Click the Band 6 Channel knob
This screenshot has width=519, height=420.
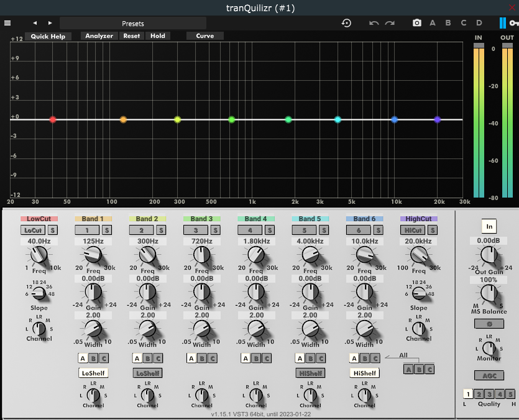[364, 395]
